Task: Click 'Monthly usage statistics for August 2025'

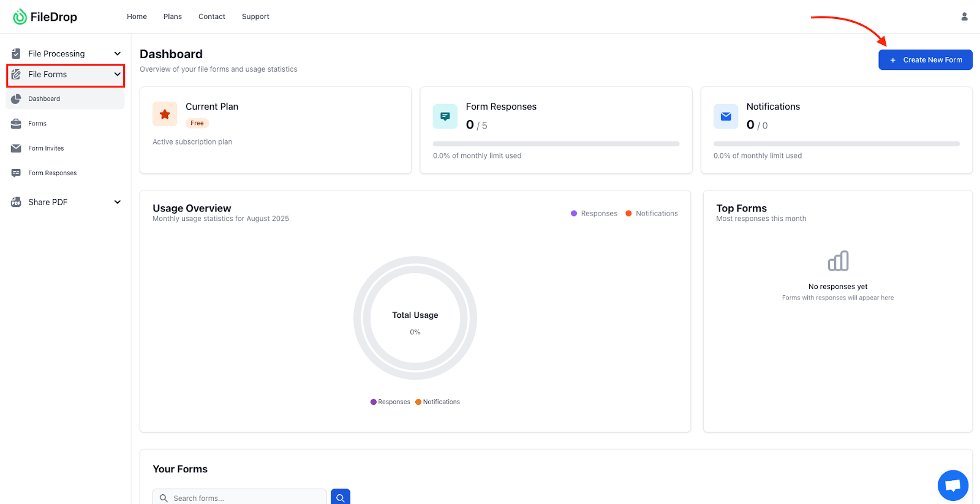Action: point(221,219)
